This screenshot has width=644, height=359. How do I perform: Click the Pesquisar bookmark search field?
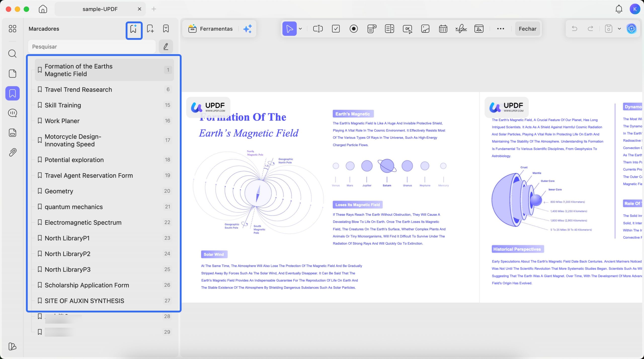click(92, 47)
